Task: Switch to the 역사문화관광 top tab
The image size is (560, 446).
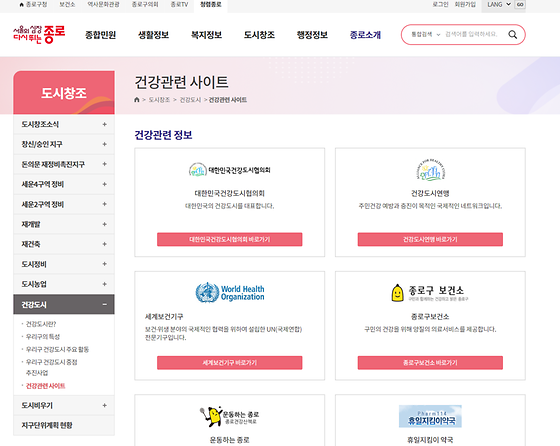Action: pos(104,5)
